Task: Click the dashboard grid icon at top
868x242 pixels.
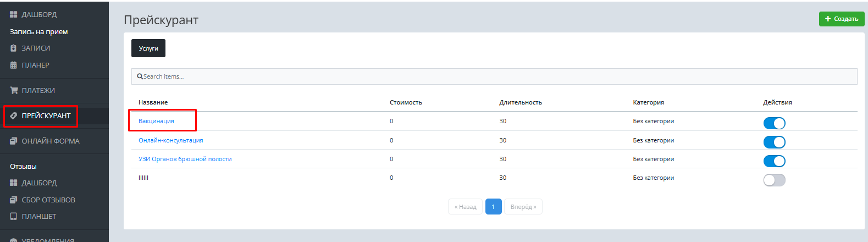Action: click(x=14, y=15)
